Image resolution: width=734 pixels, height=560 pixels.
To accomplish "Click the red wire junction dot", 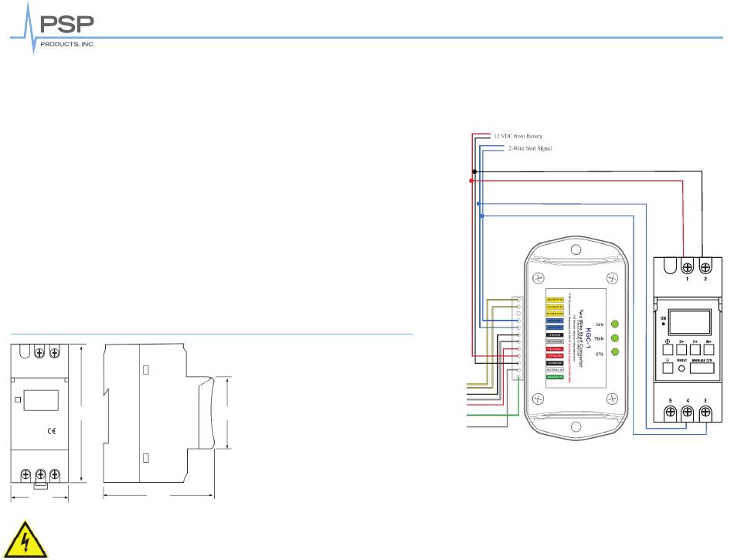I will point(471,181).
